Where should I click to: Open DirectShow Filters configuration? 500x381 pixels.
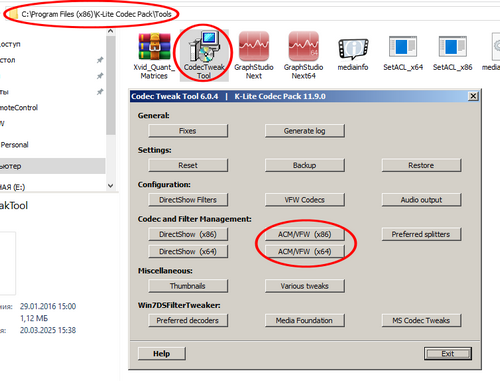(x=188, y=200)
